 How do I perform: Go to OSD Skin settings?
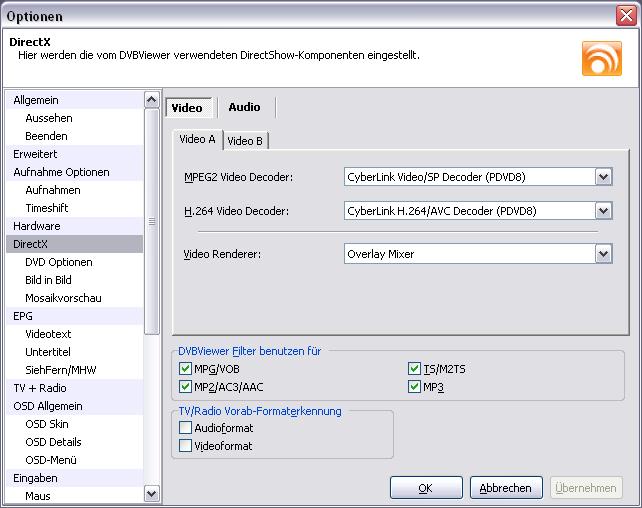[47, 424]
